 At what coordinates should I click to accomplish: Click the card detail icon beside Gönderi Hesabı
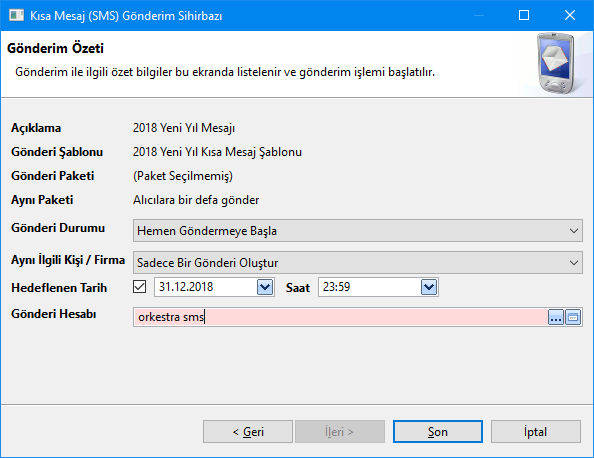point(573,317)
